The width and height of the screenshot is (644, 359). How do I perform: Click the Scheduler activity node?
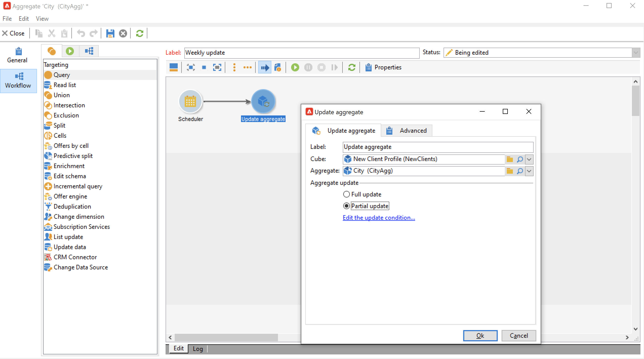(190, 102)
